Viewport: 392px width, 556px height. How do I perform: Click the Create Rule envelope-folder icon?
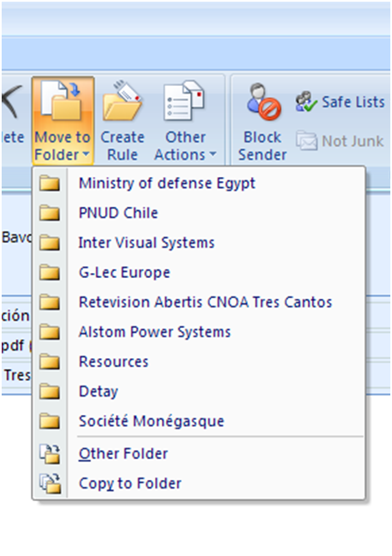coord(123,101)
